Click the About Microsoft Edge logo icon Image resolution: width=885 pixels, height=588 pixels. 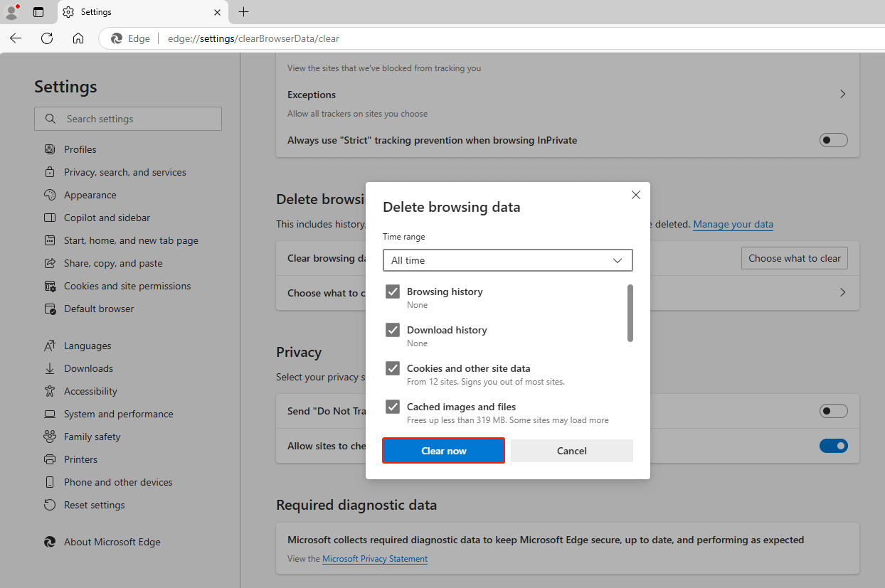(50, 542)
